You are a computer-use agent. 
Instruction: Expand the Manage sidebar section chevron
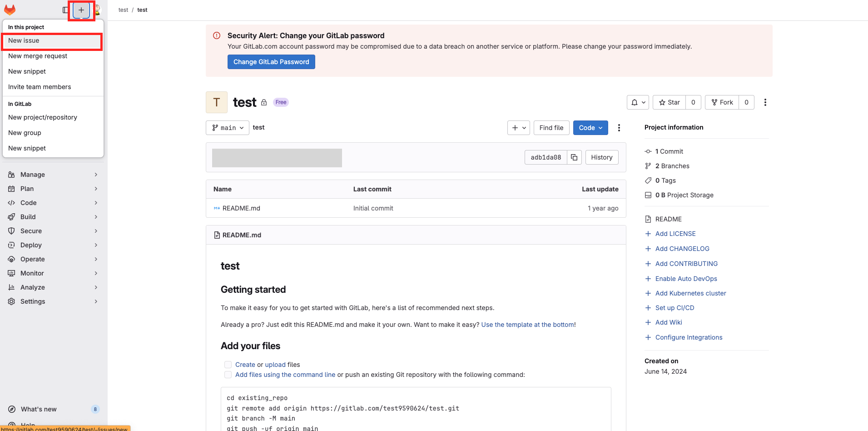96,175
